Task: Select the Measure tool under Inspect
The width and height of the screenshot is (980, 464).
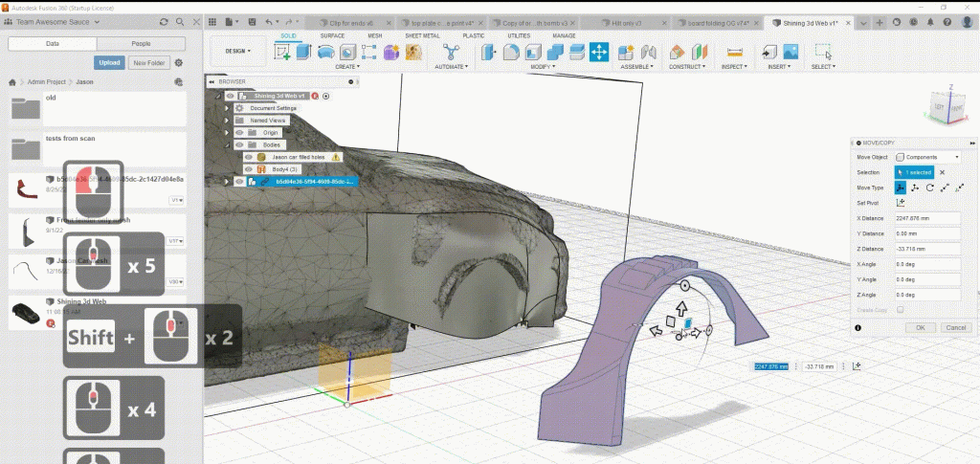Action: [733, 53]
